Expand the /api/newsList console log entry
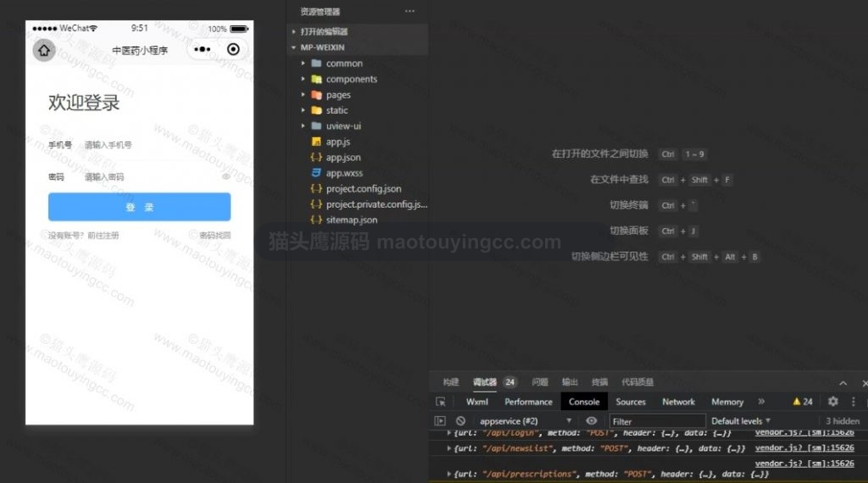 coord(448,448)
